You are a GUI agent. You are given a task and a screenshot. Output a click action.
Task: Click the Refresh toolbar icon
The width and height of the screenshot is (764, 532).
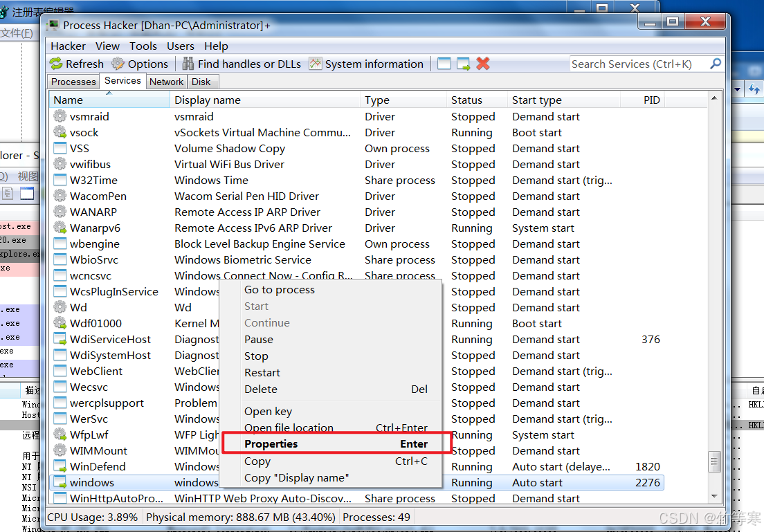pyautogui.click(x=56, y=64)
